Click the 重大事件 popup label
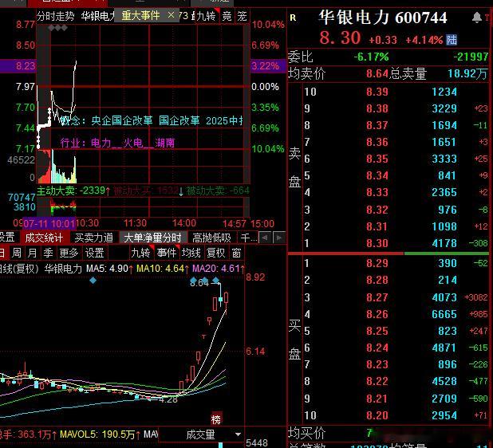 [140, 15]
